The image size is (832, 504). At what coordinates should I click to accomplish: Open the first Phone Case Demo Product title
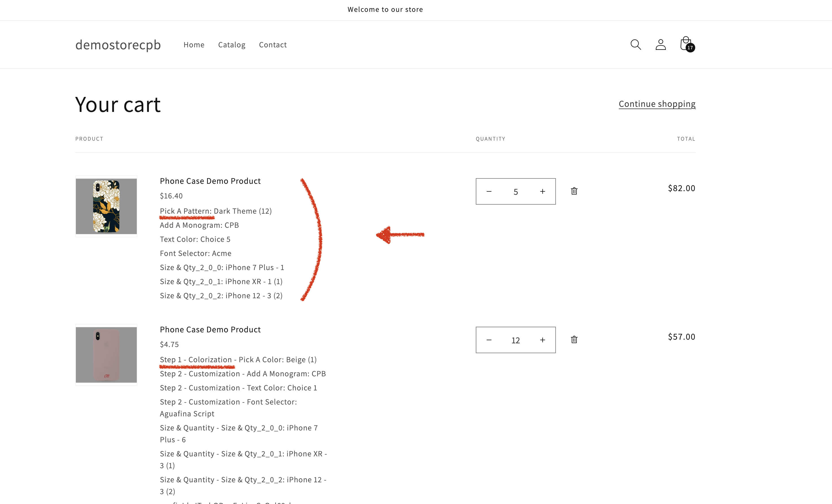[210, 181]
